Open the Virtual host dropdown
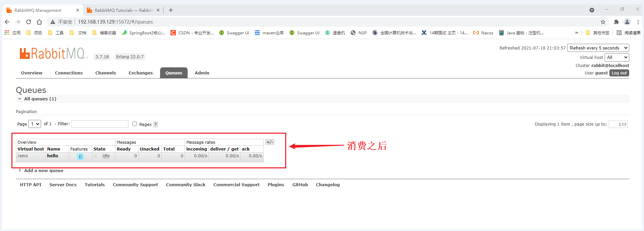Viewport: 644px width, 231px height. (x=617, y=57)
